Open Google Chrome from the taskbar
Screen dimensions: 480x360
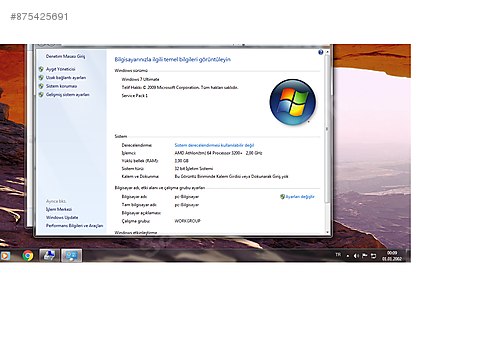click(28, 256)
